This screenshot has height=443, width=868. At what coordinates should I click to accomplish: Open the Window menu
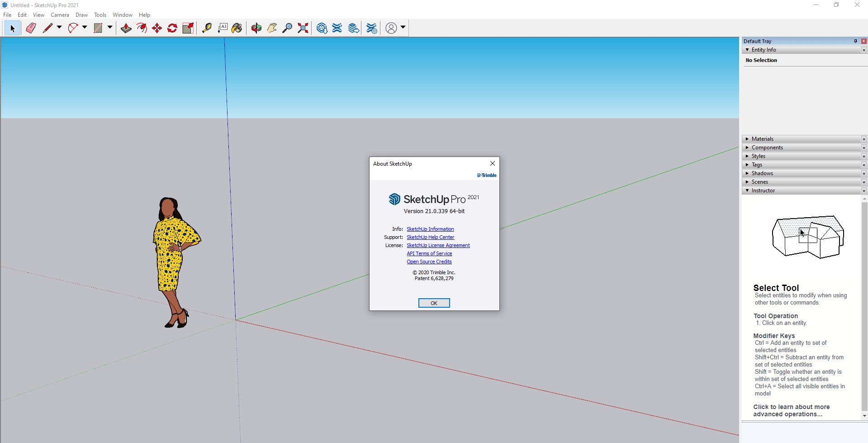[123, 15]
